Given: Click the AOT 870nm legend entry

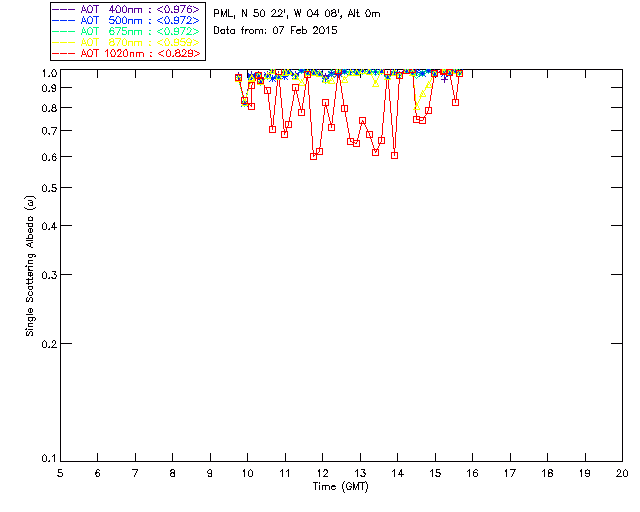Looking at the screenshot, I should tap(126, 42).
